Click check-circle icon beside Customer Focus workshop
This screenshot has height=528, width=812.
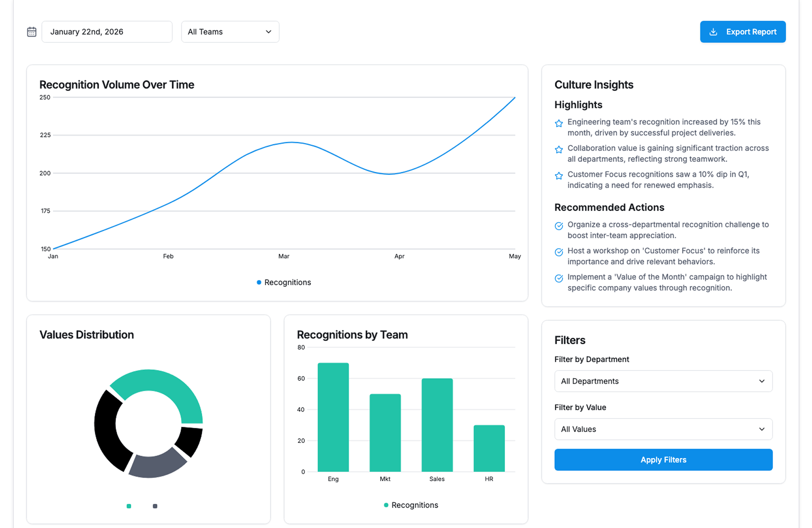559,252
